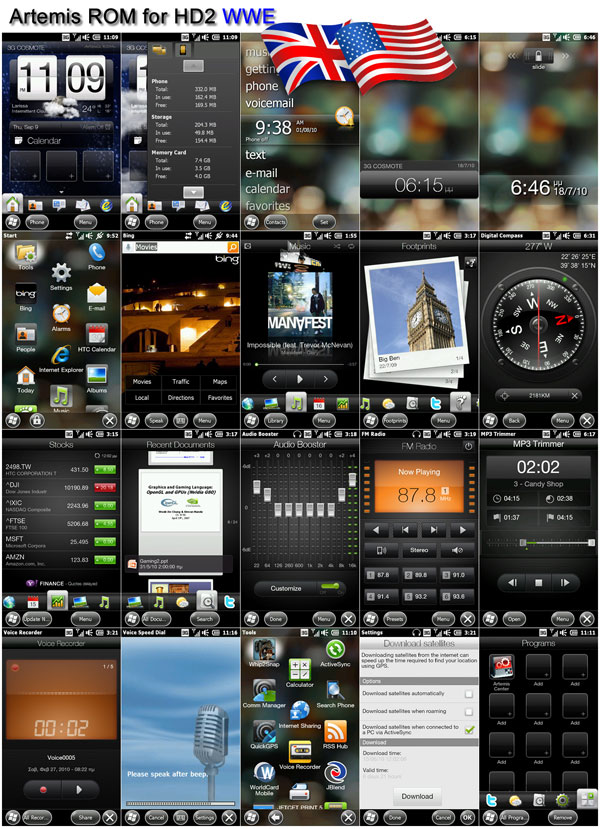Viewport: 600px width, 829px height.
Task: Adjust leftmost Audio Booster equalizer slider
Action: [256, 487]
